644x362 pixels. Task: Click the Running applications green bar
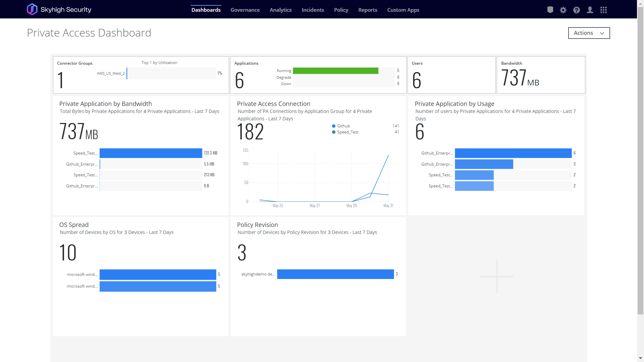coord(335,71)
